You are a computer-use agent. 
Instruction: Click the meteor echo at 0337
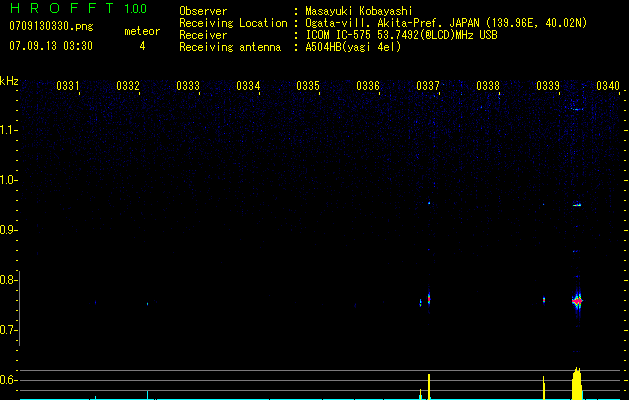click(429, 299)
